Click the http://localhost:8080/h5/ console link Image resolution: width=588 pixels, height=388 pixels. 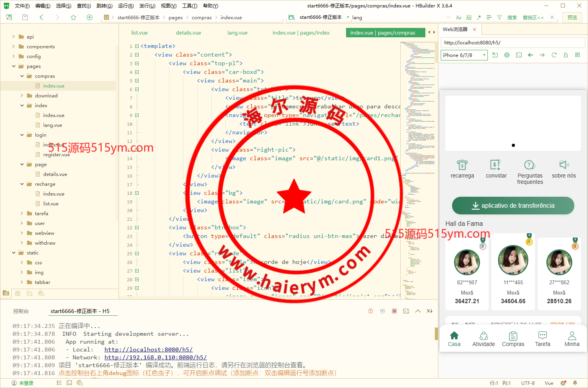148,349
